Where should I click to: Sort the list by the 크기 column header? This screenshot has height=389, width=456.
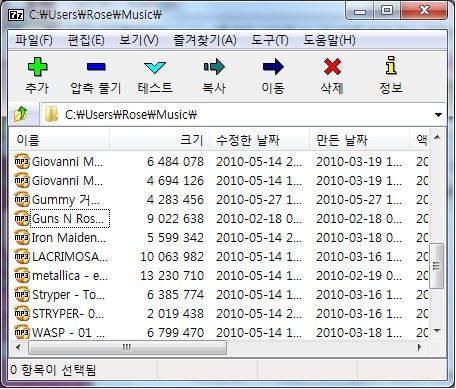pyautogui.click(x=159, y=140)
